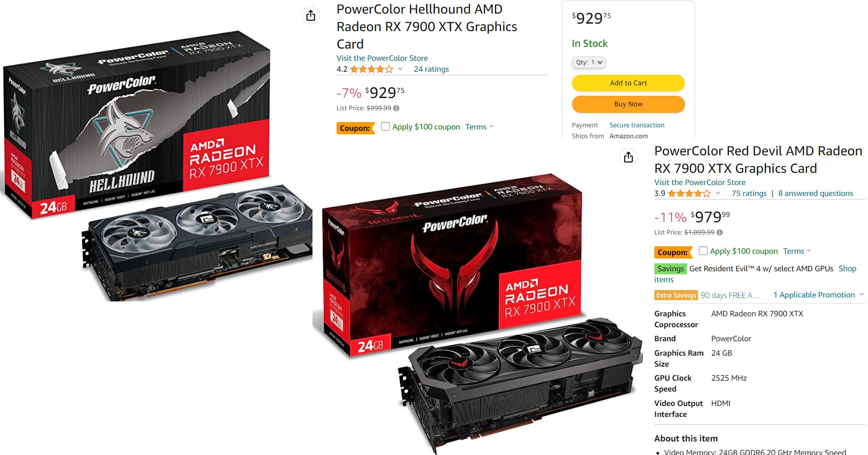This screenshot has height=455, width=868.
Task: Open the 24 ratings link
Action: [x=431, y=69]
